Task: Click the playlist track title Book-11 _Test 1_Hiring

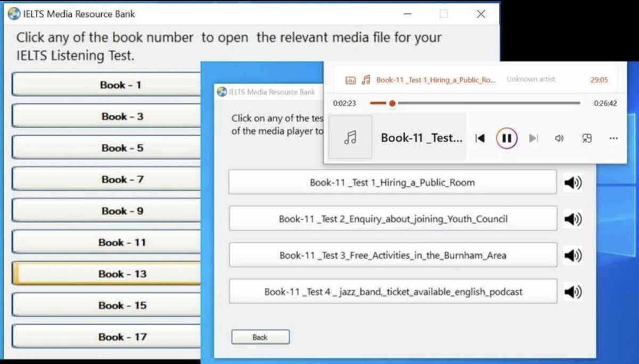Action: pos(436,80)
